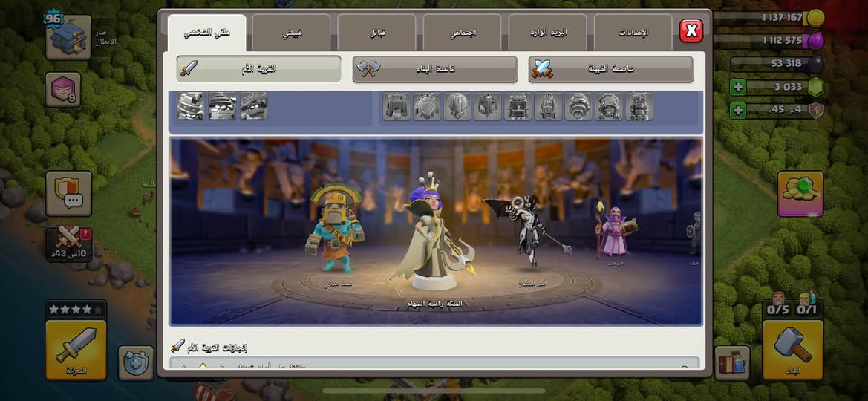Select the Barbarian King hero figure

[x=336, y=228]
